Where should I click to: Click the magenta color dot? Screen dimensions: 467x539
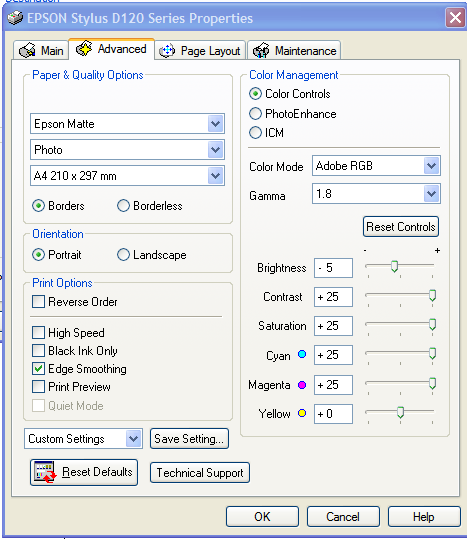[302, 385]
